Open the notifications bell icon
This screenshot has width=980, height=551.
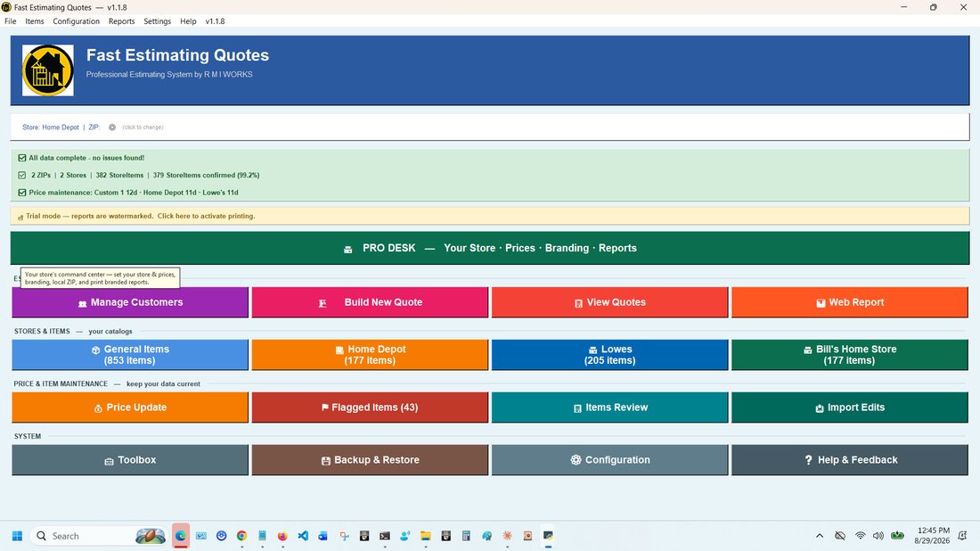[x=962, y=536]
